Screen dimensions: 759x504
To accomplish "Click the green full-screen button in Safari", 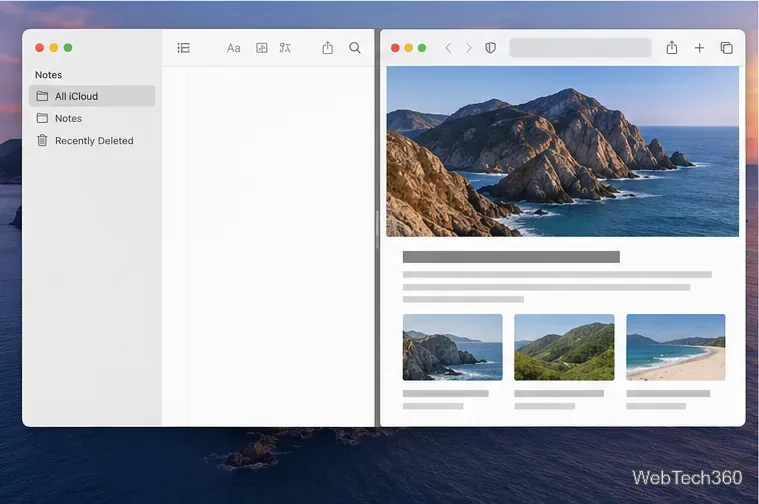I will (422, 48).
